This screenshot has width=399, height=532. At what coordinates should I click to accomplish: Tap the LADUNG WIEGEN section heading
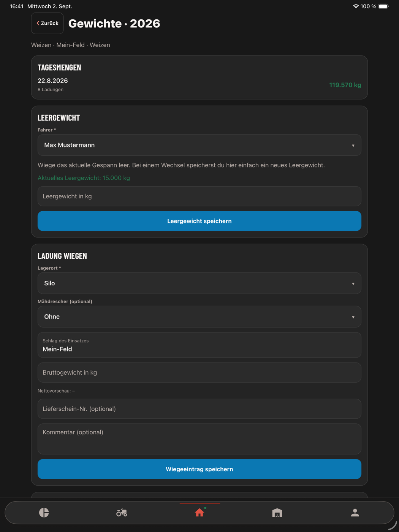[x=62, y=256]
